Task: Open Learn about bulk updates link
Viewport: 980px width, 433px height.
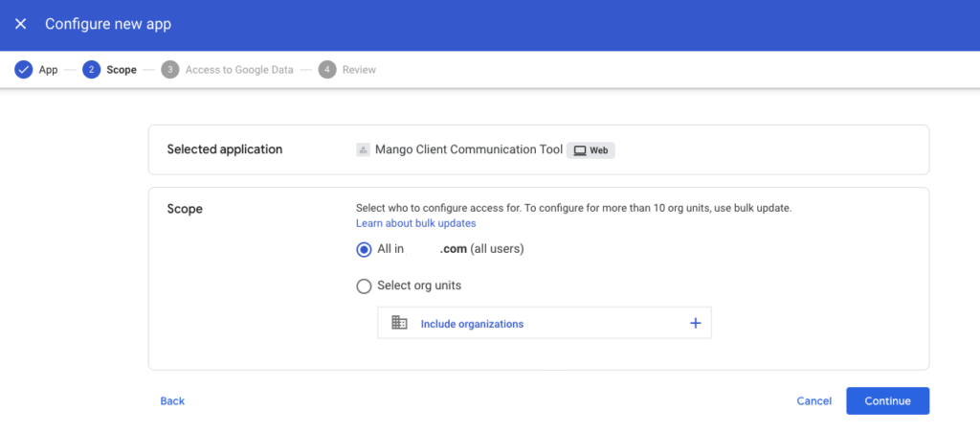Action: [415, 223]
